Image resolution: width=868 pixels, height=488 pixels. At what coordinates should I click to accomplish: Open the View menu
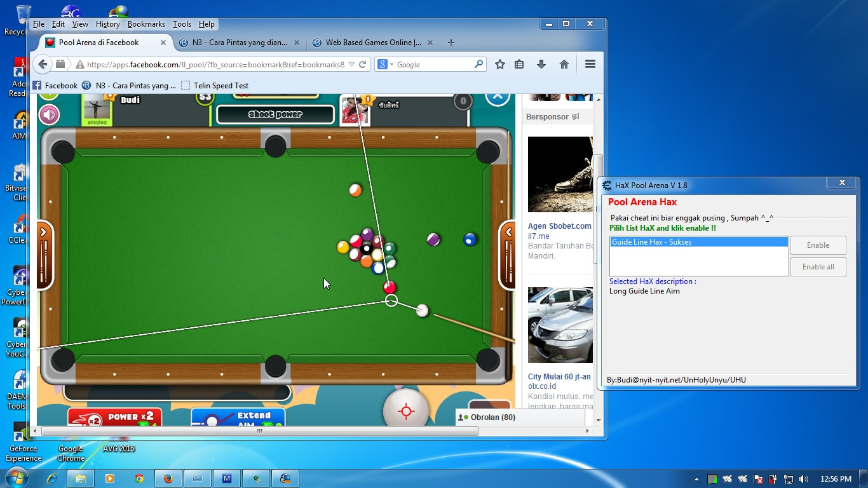80,24
